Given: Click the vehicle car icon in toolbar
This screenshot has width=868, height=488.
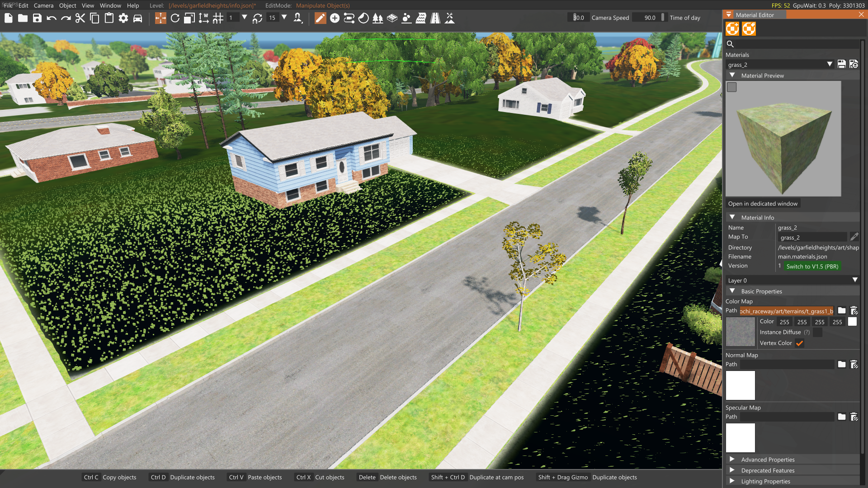Looking at the screenshot, I should point(138,18).
